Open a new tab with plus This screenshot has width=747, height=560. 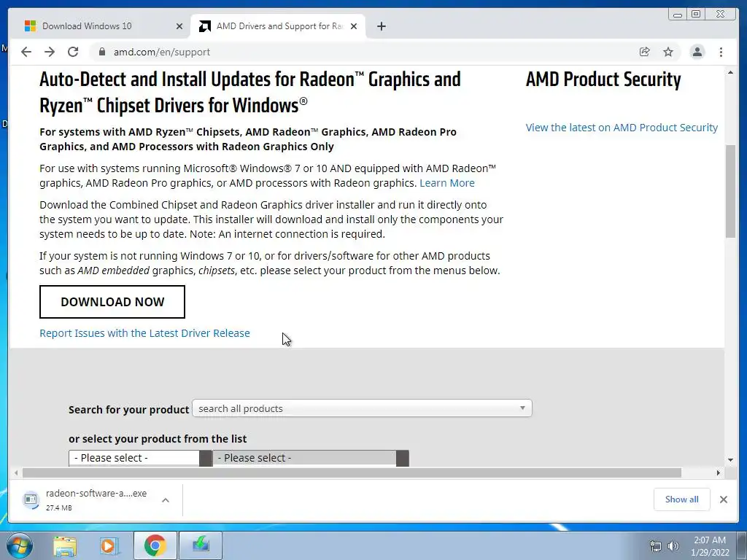[381, 26]
